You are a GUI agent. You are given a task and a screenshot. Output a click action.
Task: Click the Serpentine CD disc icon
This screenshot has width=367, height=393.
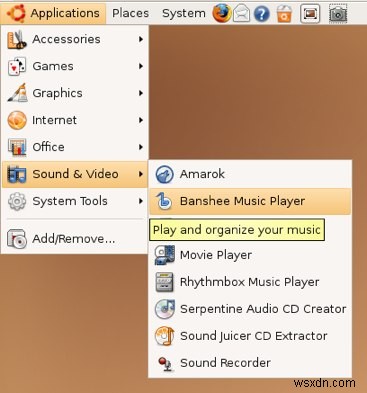165,309
